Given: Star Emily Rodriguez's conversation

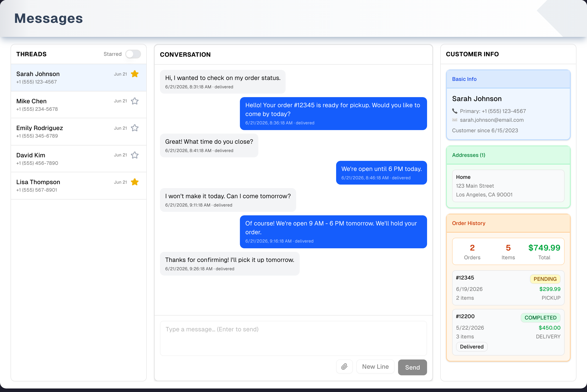Looking at the screenshot, I should point(135,128).
